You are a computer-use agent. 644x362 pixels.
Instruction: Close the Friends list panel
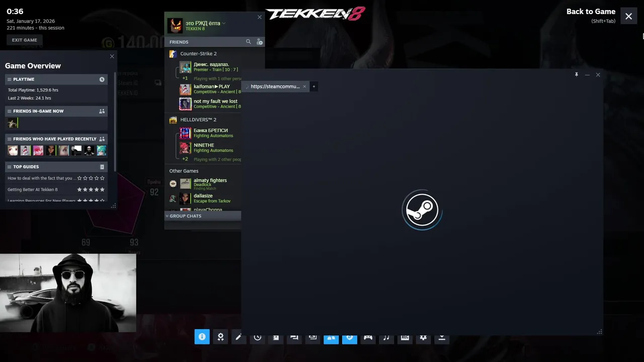click(x=260, y=17)
